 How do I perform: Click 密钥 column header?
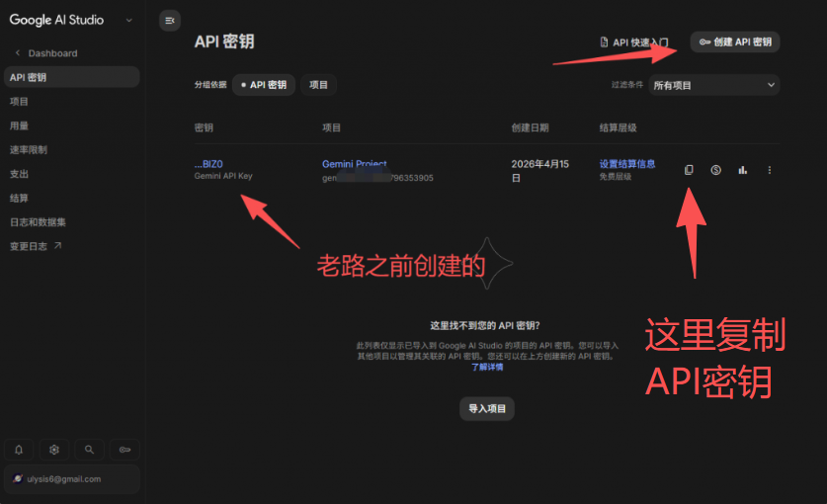[x=204, y=127]
